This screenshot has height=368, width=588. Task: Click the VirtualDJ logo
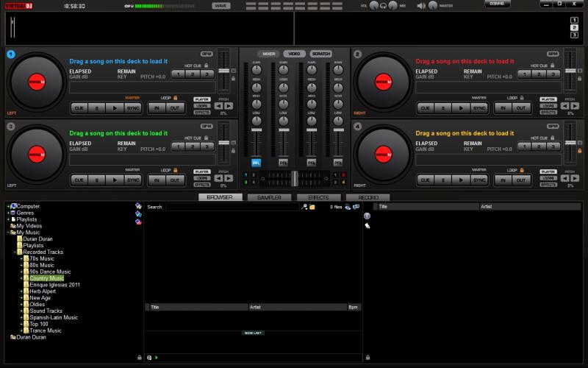pyautogui.click(x=18, y=6)
